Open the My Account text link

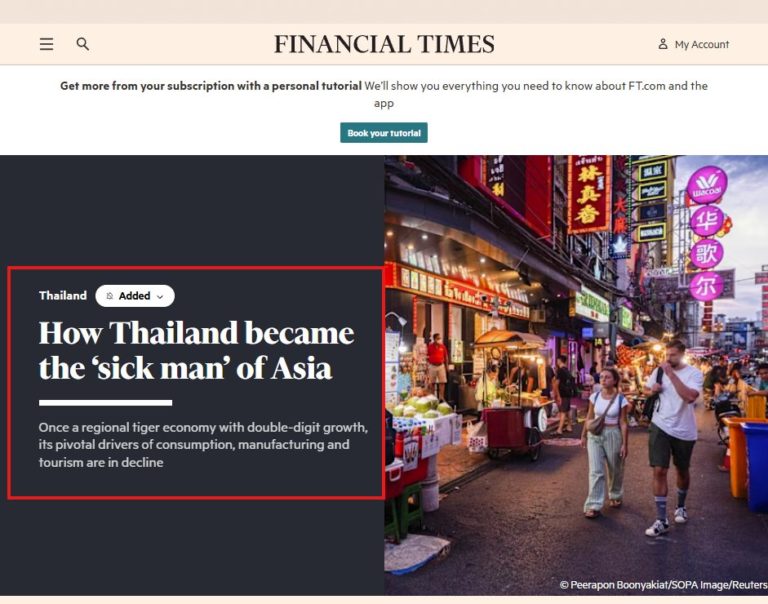(x=701, y=45)
